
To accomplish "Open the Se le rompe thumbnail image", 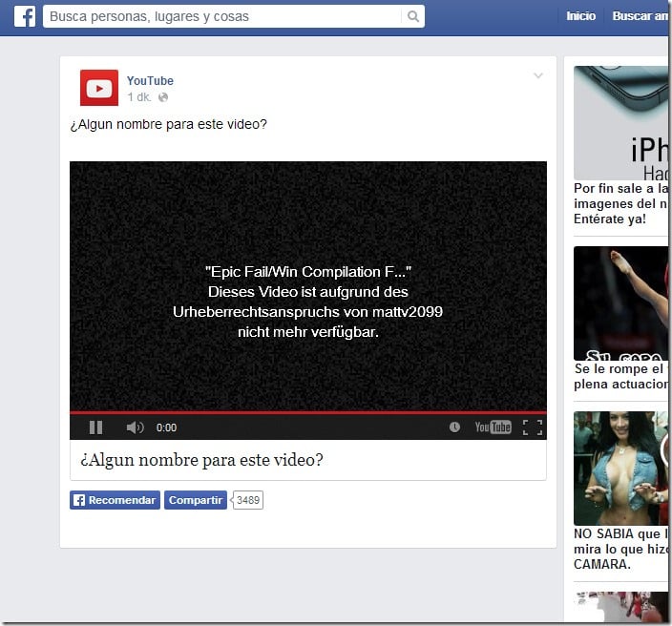I will point(620,303).
